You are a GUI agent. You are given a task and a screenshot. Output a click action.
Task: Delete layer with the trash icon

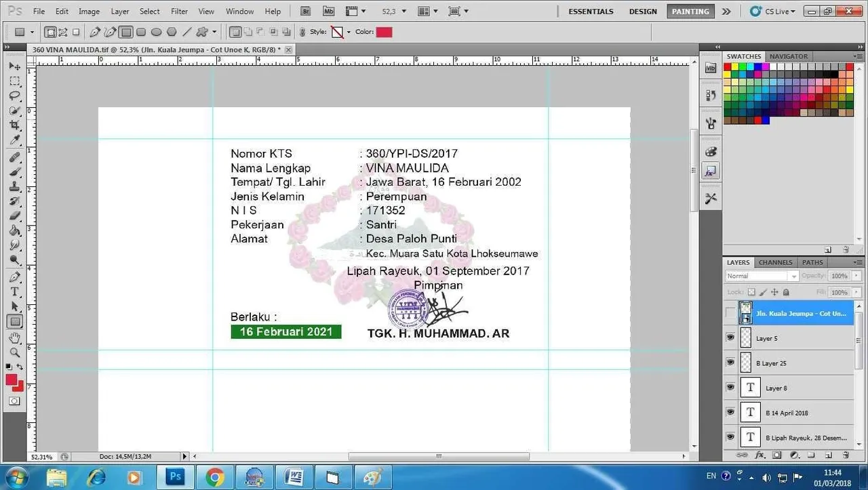pos(846,455)
